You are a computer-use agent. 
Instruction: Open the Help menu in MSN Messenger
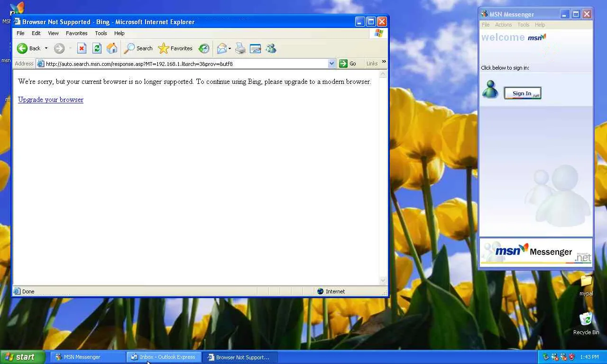point(540,25)
